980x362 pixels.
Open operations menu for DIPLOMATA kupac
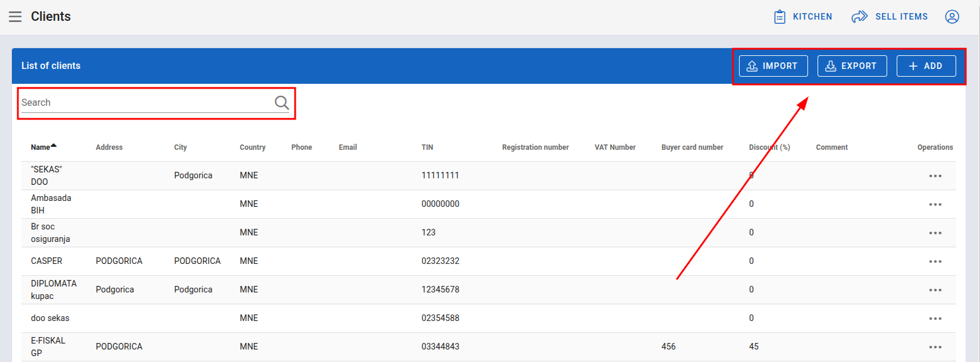(x=935, y=290)
